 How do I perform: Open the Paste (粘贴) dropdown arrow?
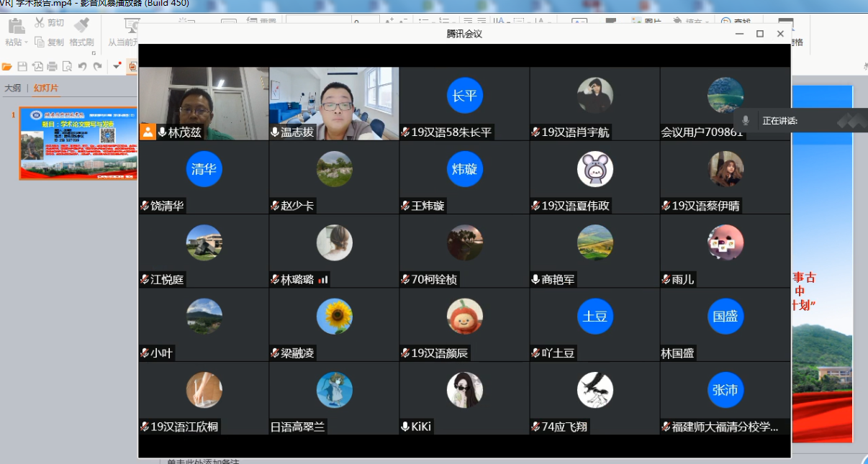click(26, 42)
